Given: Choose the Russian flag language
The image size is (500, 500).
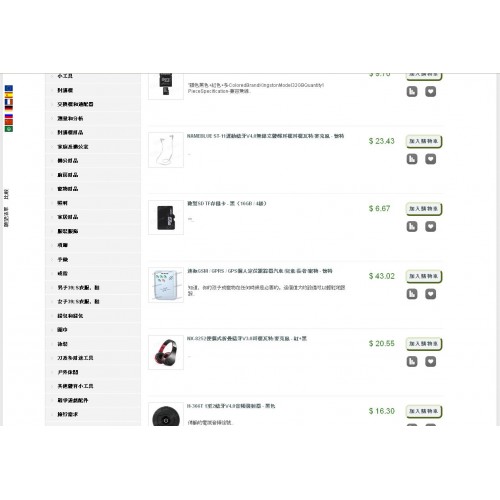Looking at the screenshot, I should (x=9, y=116).
